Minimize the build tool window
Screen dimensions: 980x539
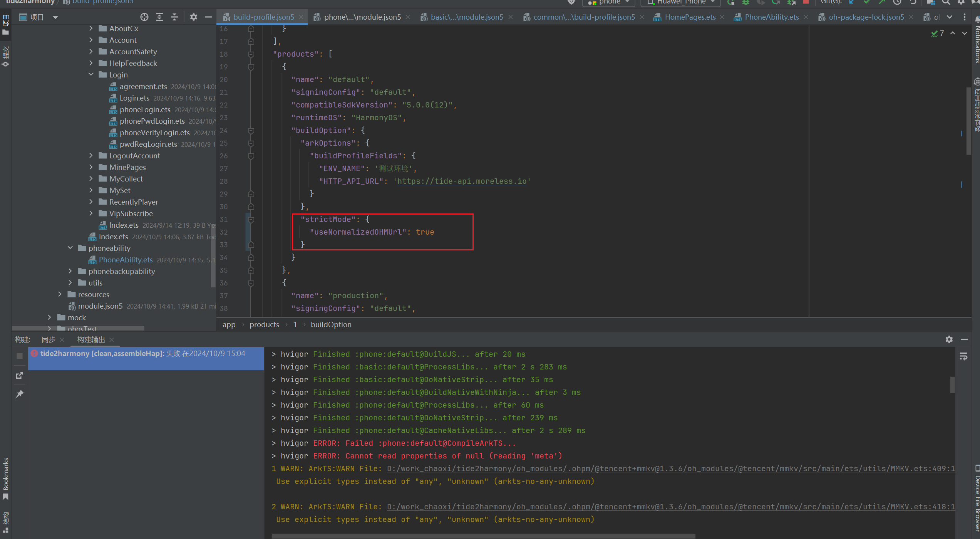tap(964, 339)
